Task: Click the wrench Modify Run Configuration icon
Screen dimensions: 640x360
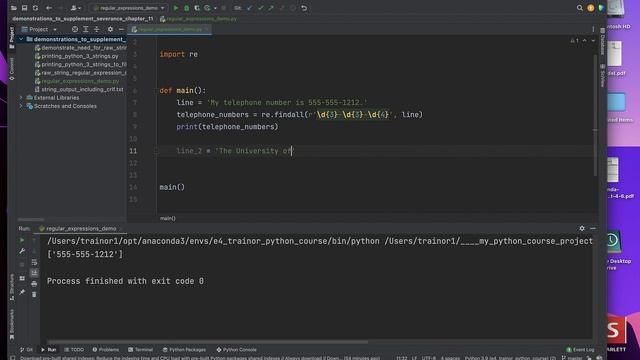Action: [x=22, y=251]
